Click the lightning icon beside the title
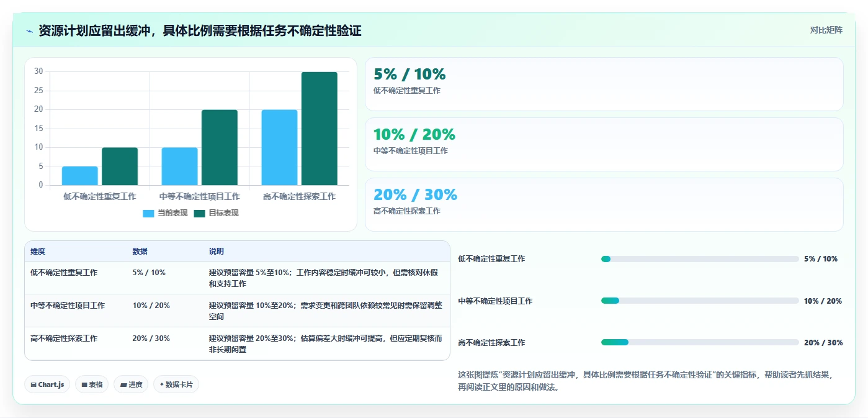868x418 pixels. point(29,31)
